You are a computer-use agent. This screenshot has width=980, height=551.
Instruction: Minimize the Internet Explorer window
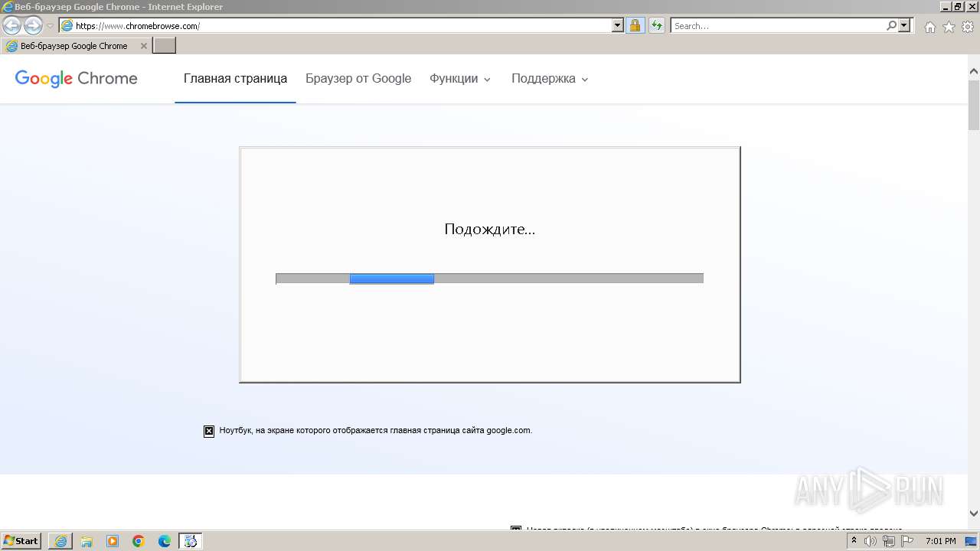point(946,6)
